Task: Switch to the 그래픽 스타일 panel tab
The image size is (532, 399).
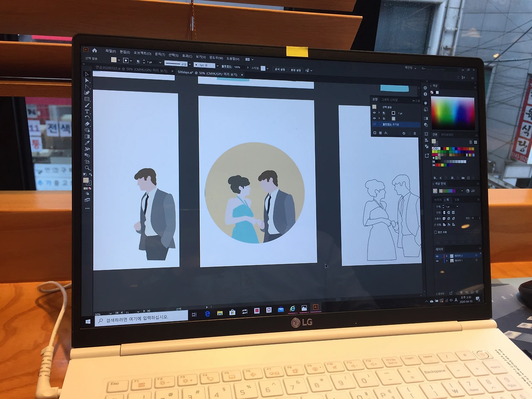Action: coord(390,100)
